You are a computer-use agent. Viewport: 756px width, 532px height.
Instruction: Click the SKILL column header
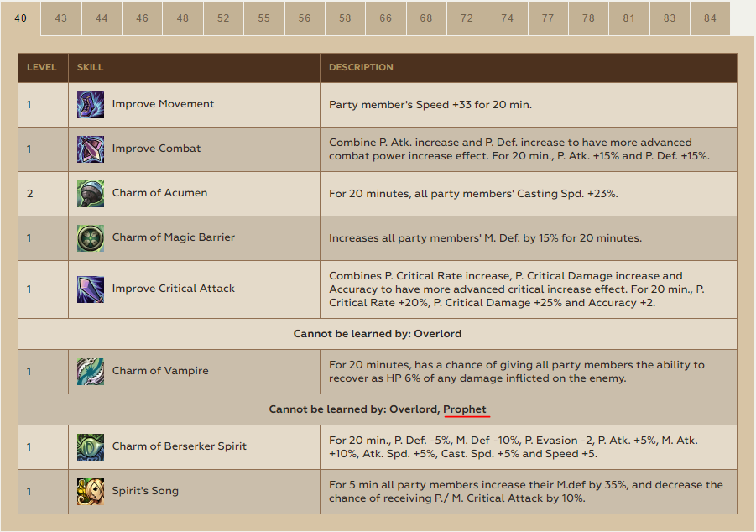[91, 67]
